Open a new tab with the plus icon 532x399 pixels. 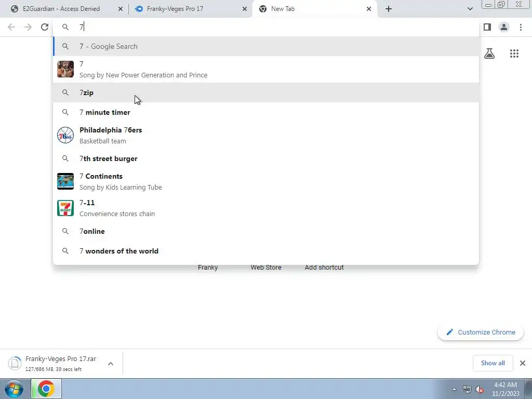click(389, 9)
